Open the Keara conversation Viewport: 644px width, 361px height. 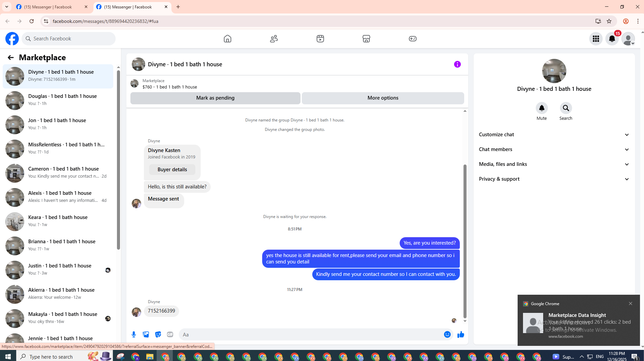pyautogui.click(x=58, y=221)
